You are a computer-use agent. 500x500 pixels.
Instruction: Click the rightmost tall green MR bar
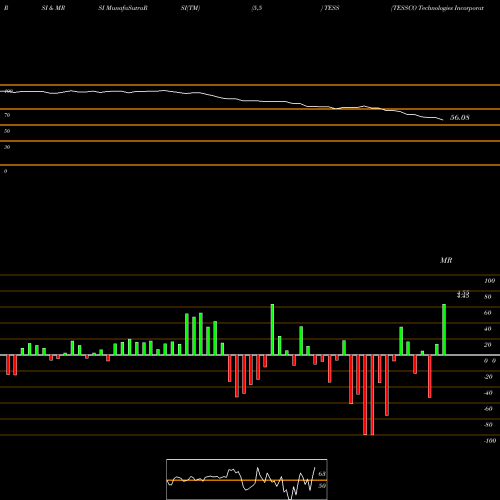[444, 329]
